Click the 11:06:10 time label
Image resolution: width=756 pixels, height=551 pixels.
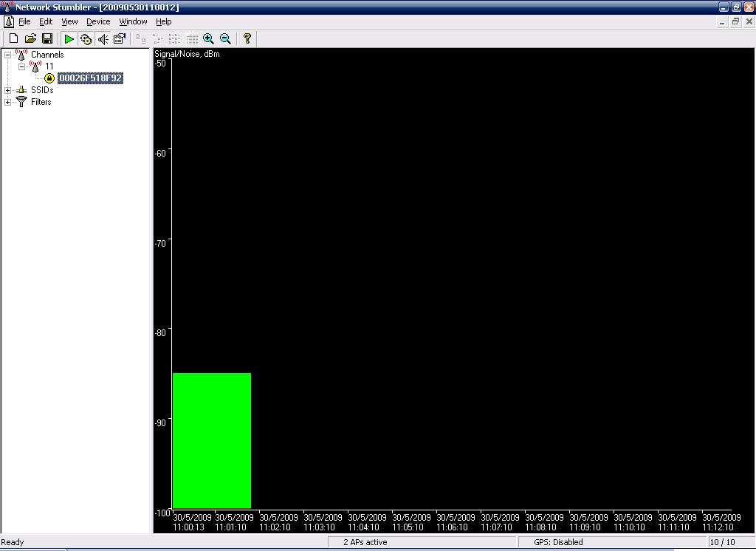tap(453, 527)
